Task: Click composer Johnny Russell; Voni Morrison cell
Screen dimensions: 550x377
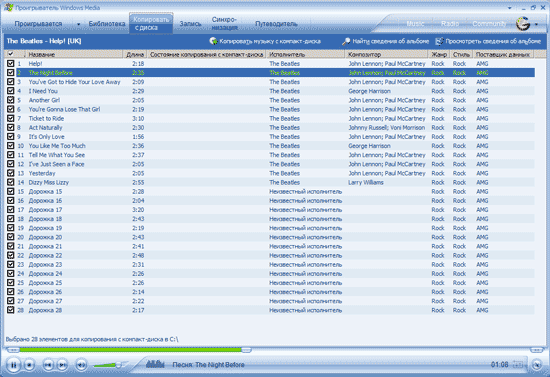Action: 387,128
